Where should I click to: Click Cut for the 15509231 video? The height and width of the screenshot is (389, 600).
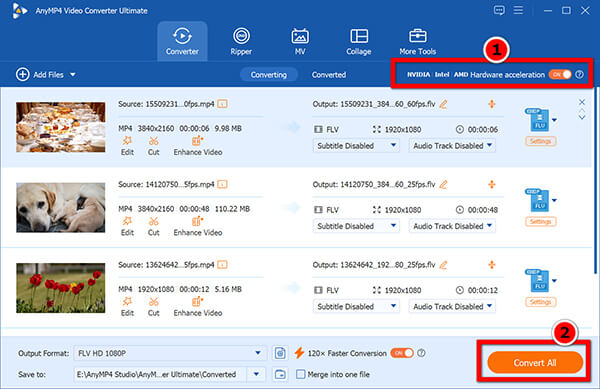point(153,146)
